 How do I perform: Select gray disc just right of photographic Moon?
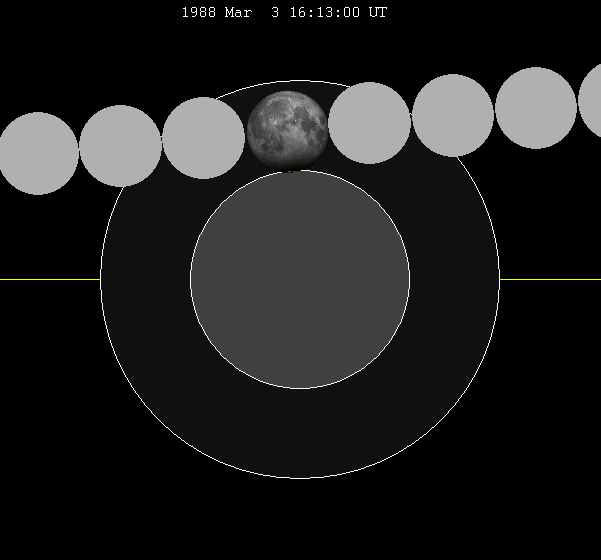tap(370, 123)
